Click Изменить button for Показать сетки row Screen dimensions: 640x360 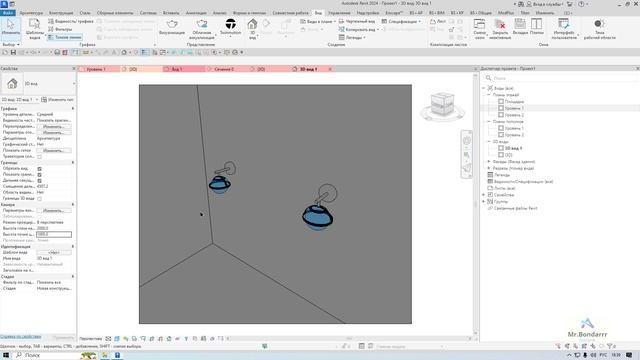[x=54, y=150]
